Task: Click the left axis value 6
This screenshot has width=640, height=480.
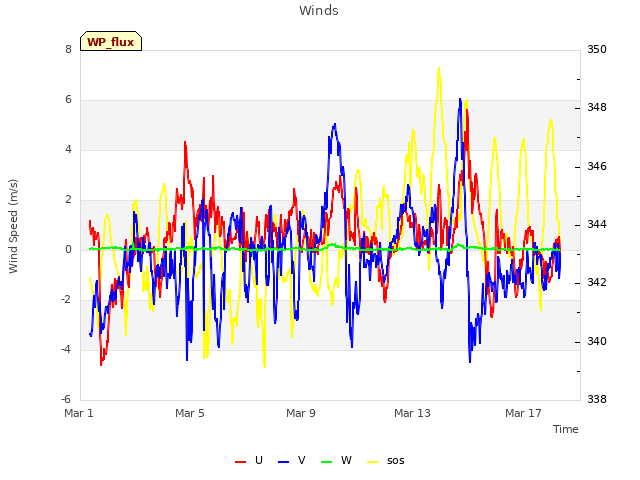Action: (68, 100)
